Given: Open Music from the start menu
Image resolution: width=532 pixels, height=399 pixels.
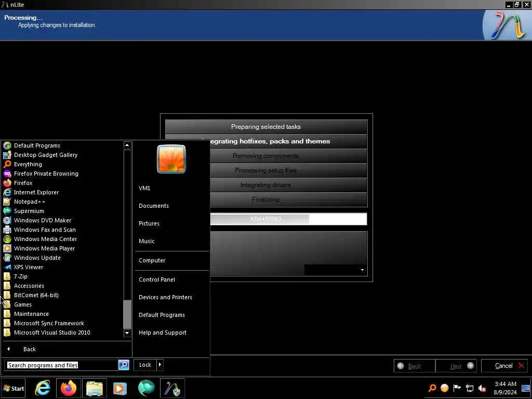Looking at the screenshot, I should pos(147,241).
